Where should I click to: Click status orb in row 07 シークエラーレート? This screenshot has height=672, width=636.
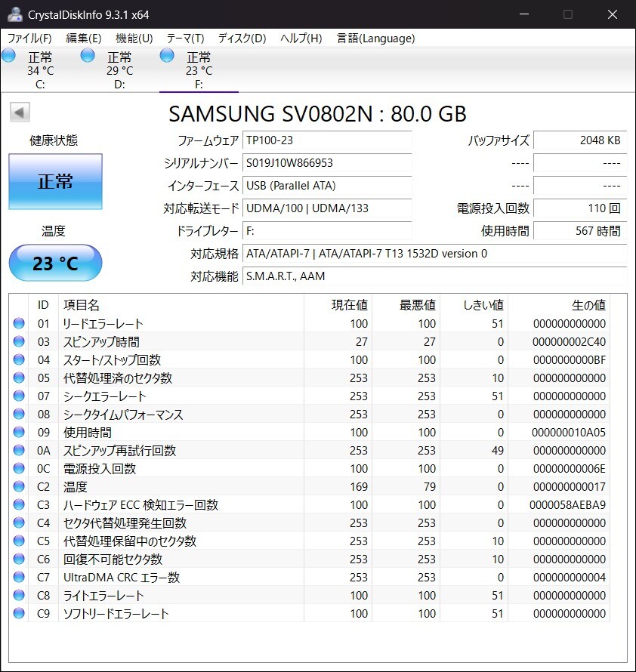coord(19,396)
